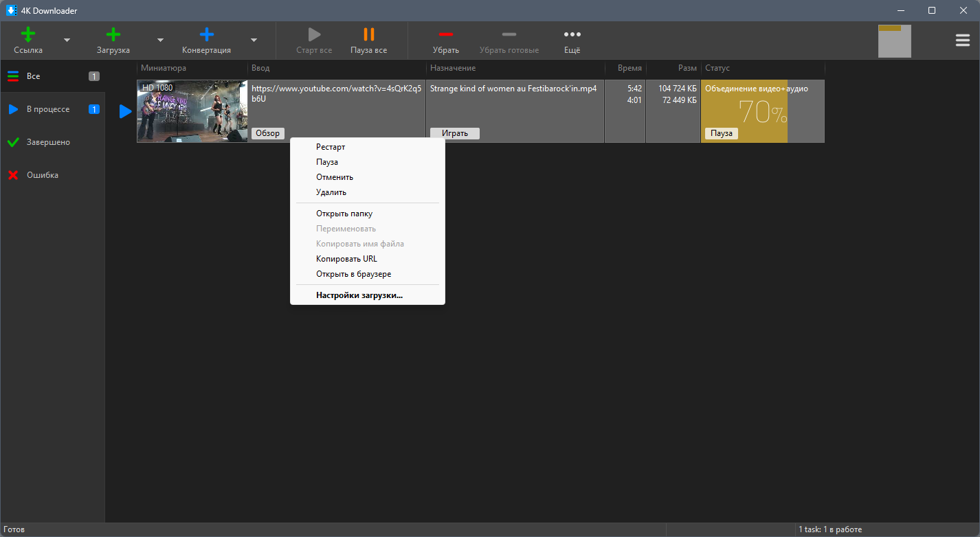
Task: Click the '1 task: 1 в работе' status text
Action: click(x=830, y=529)
